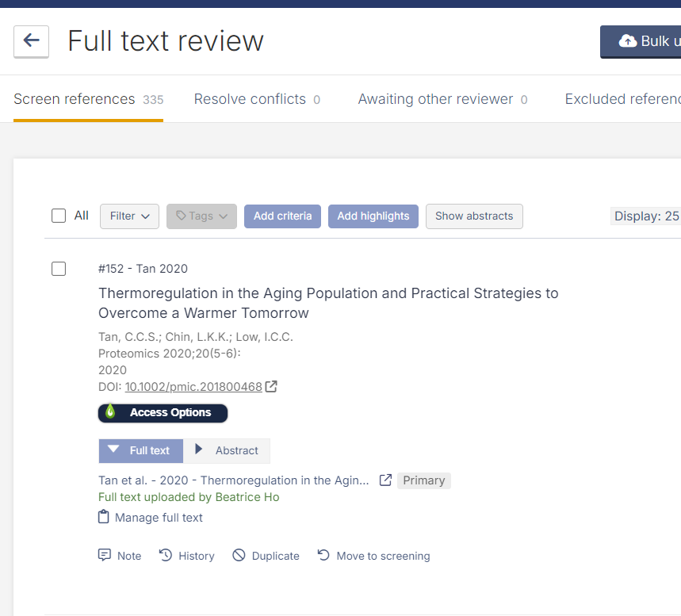Click the Note link text

pyautogui.click(x=129, y=556)
